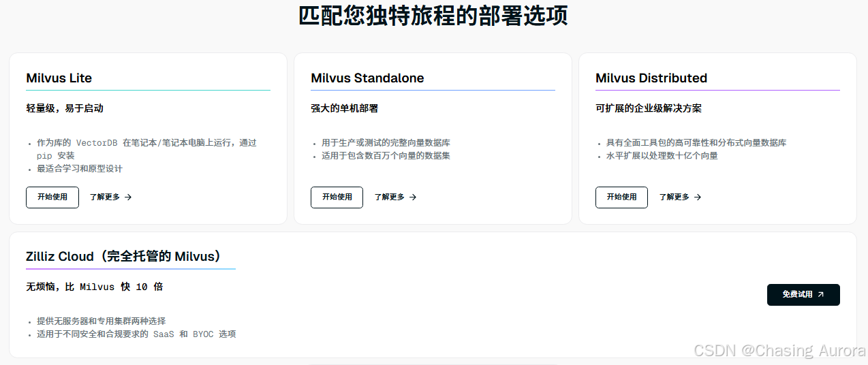Image resolution: width=868 pixels, height=365 pixels.
Task: Open 了解更多 link under Milvus Standalone
Action: 395,197
